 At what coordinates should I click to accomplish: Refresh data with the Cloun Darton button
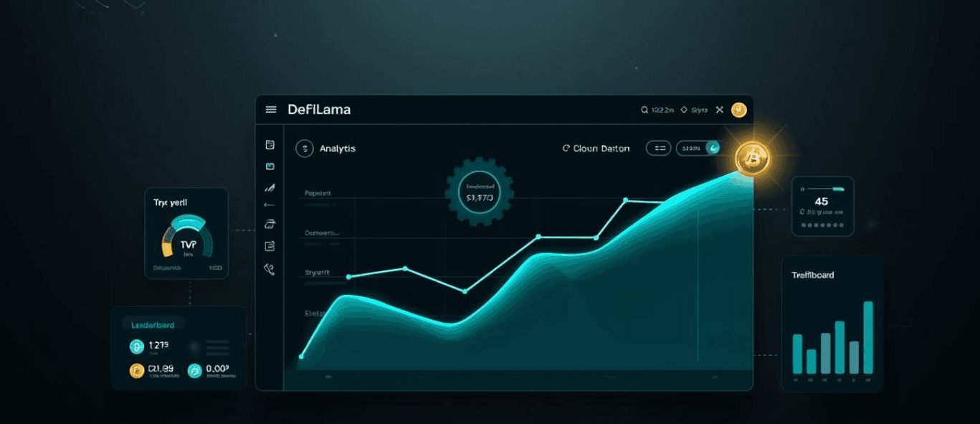pyautogui.click(x=595, y=149)
